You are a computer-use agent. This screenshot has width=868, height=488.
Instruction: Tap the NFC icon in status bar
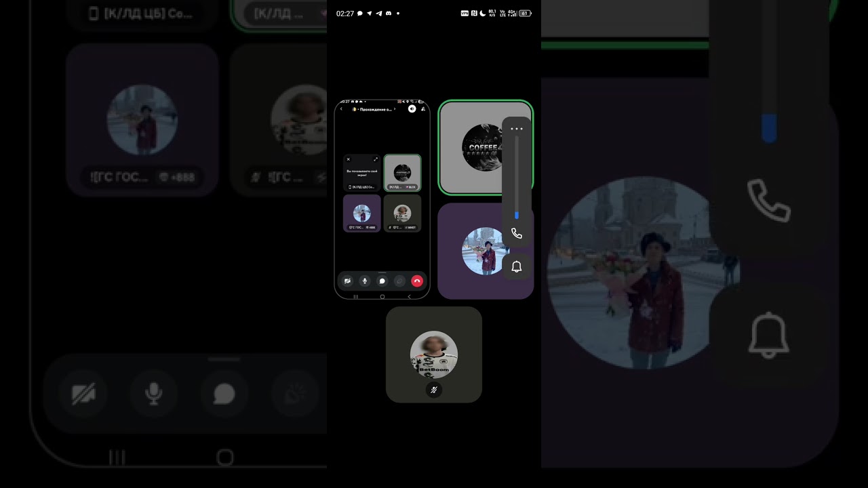tap(474, 13)
